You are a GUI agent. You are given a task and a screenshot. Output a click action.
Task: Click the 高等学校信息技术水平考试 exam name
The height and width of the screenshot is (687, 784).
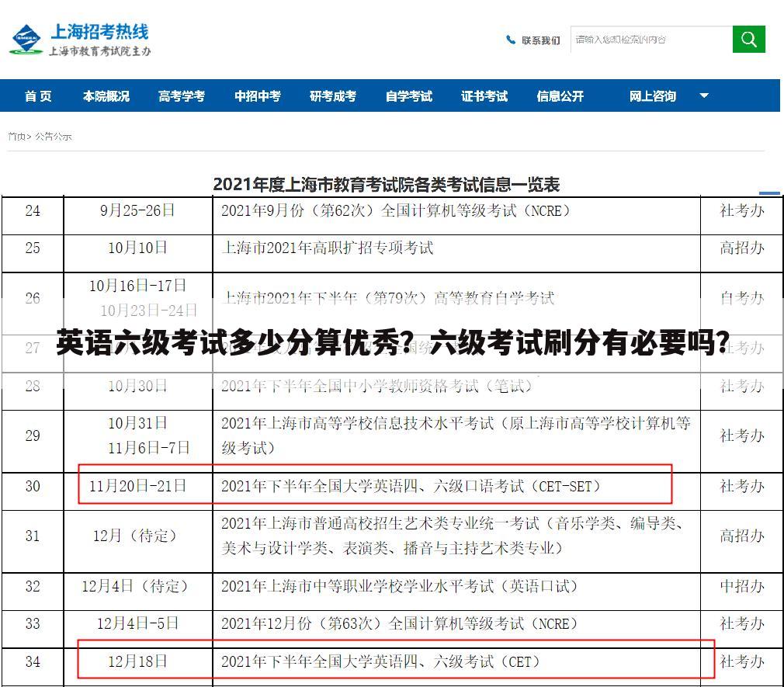(456, 435)
